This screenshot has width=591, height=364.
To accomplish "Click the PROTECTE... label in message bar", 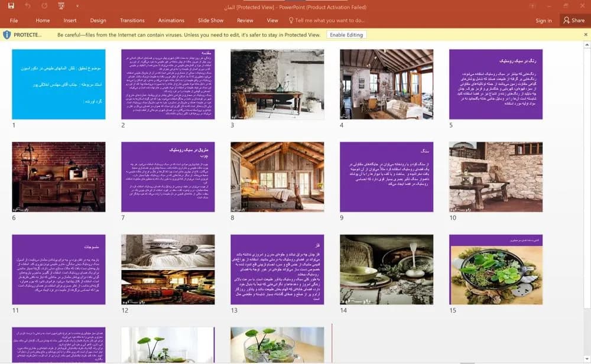I will click(x=28, y=35).
